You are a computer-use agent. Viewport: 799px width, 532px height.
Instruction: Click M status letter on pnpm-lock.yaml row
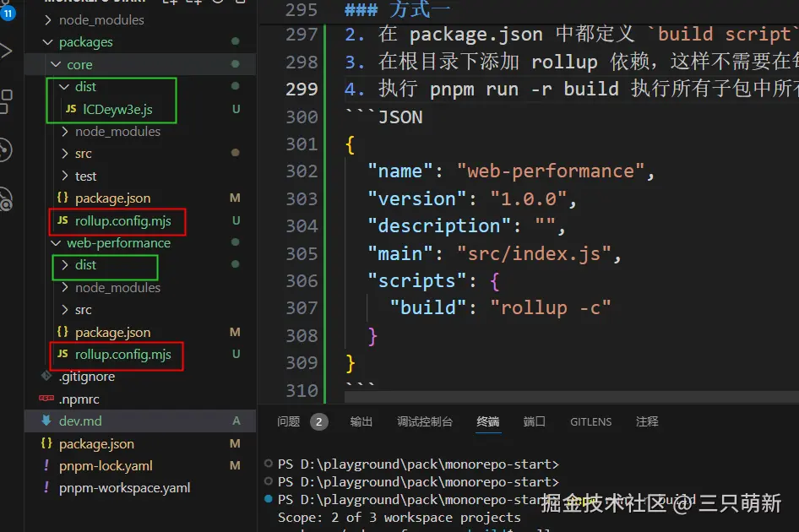coord(235,465)
